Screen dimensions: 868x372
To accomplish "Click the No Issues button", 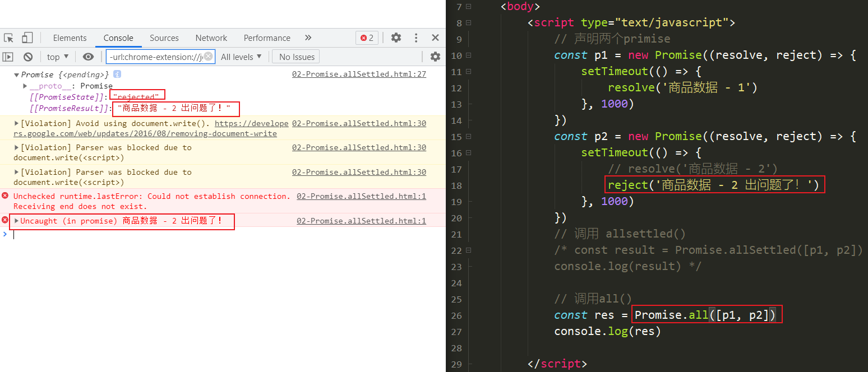I will [297, 57].
